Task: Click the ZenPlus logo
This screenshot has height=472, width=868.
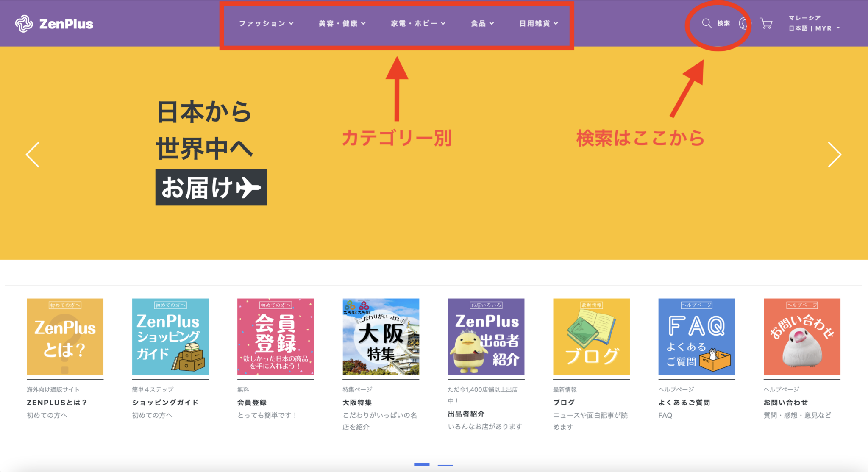Action: (x=54, y=24)
